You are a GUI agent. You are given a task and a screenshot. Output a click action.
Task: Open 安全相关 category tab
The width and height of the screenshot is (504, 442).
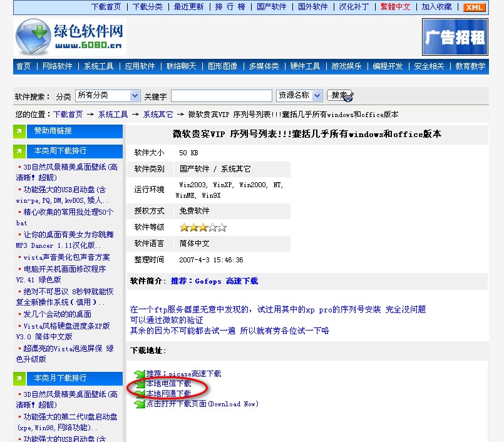tap(429, 66)
